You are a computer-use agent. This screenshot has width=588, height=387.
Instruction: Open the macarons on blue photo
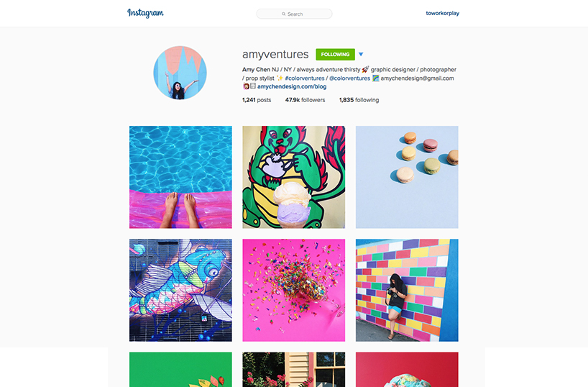pos(407,177)
